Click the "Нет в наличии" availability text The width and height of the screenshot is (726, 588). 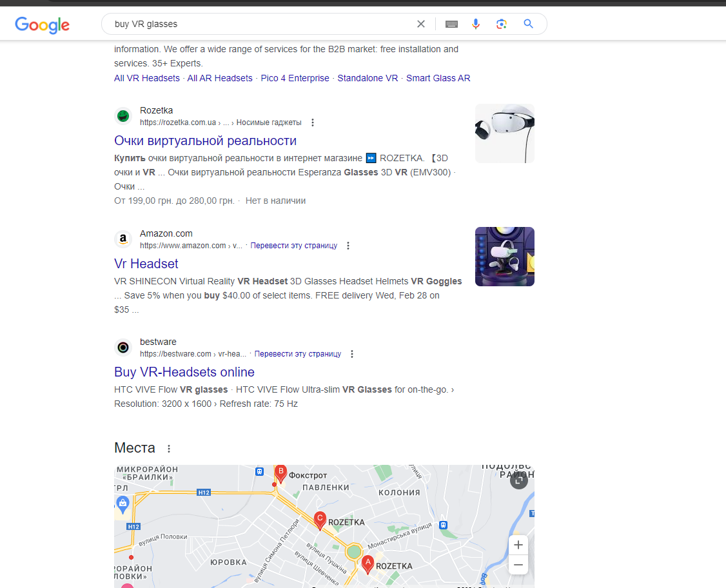pos(275,201)
